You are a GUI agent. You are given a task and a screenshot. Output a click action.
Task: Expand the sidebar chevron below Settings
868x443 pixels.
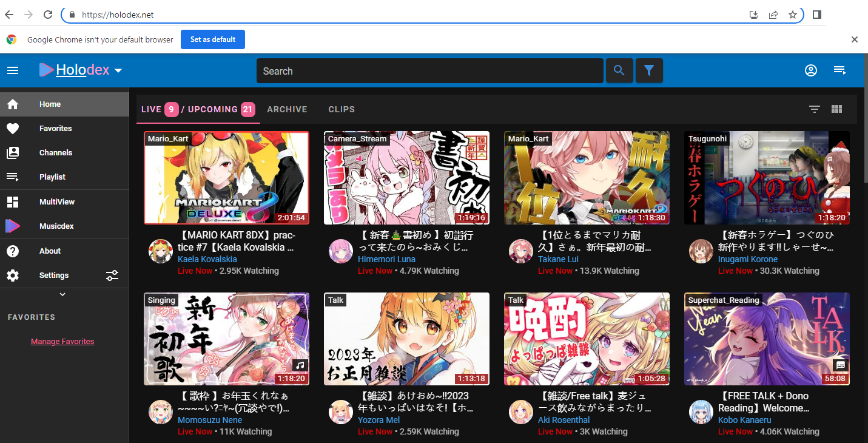click(x=62, y=294)
